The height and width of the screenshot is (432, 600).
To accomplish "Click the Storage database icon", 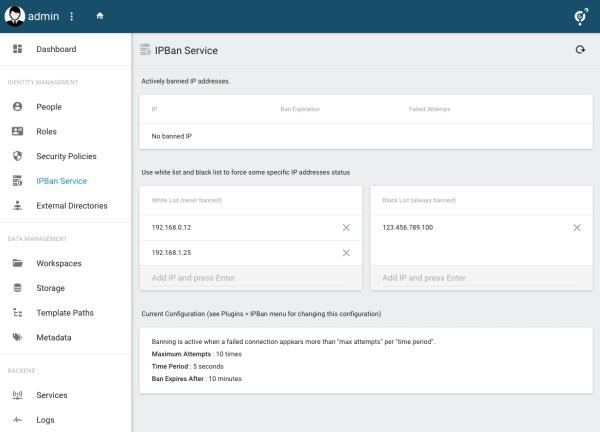I will (x=17, y=288).
